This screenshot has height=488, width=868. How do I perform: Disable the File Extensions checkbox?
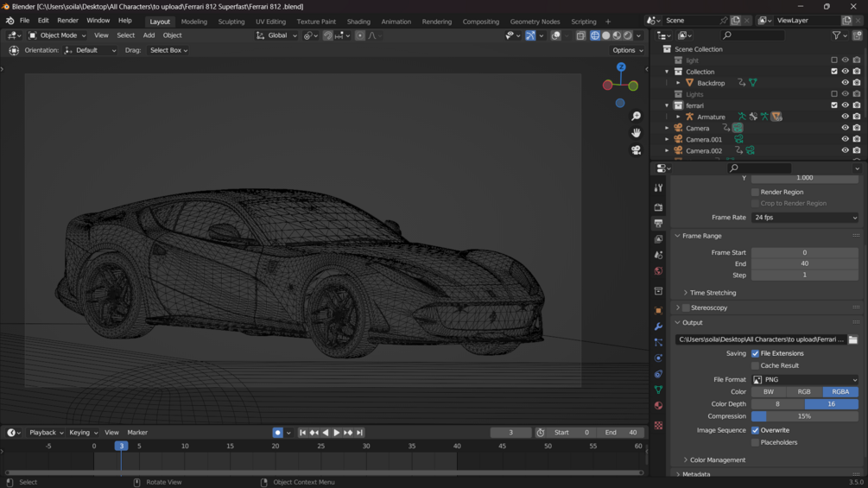755,353
